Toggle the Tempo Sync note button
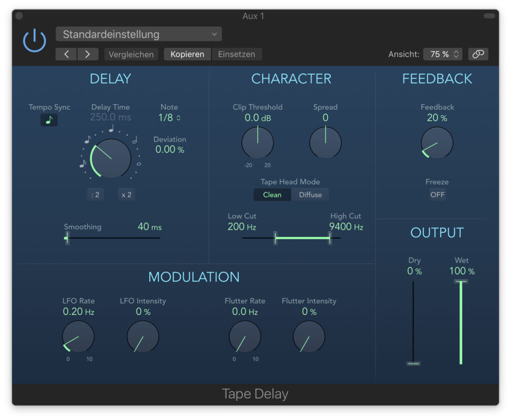The width and height of the screenshot is (511, 420). 49,120
